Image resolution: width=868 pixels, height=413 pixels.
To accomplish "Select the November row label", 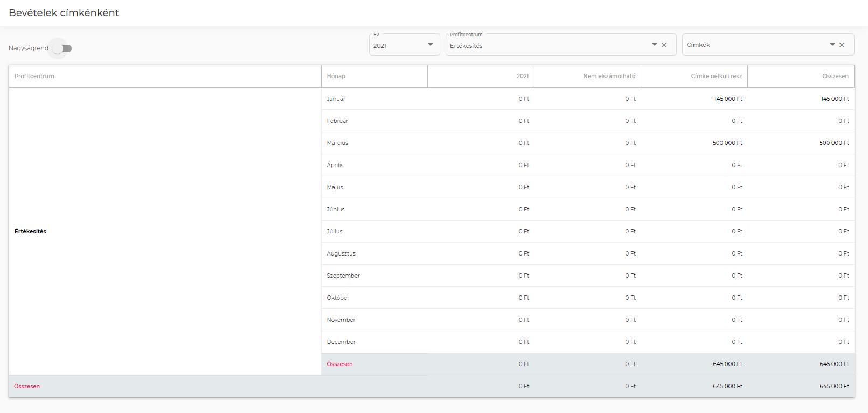I will [x=341, y=320].
